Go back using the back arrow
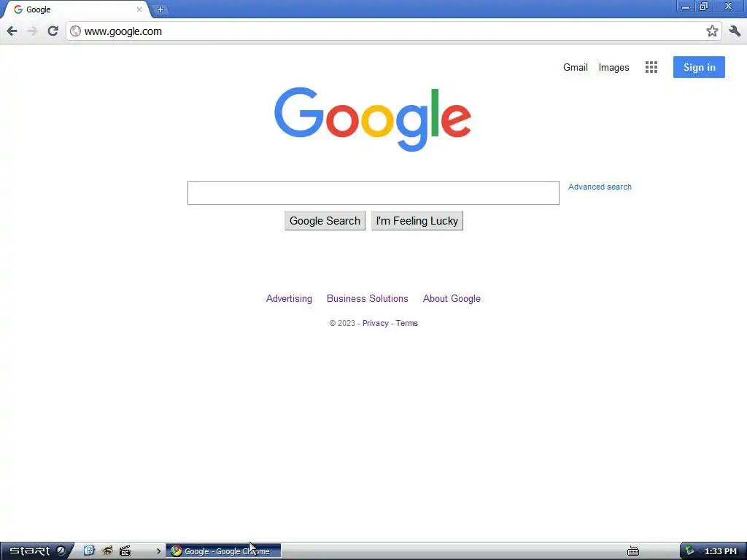The height and width of the screenshot is (560, 747). [12, 31]
